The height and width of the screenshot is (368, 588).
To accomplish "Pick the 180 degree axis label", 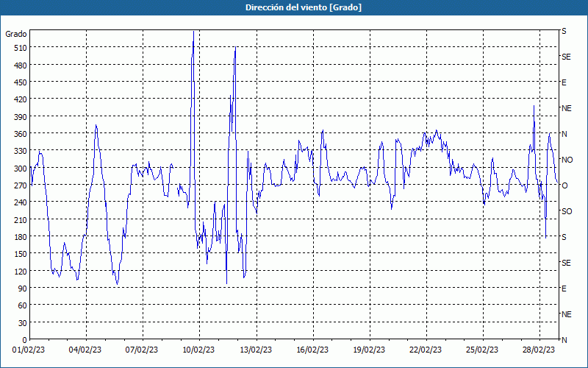I will tap(20, 237).
